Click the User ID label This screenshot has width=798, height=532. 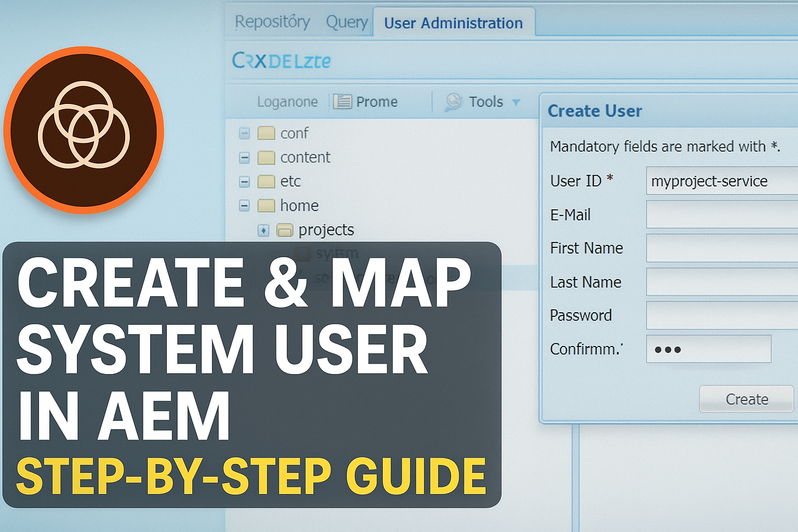click(581, 181)
